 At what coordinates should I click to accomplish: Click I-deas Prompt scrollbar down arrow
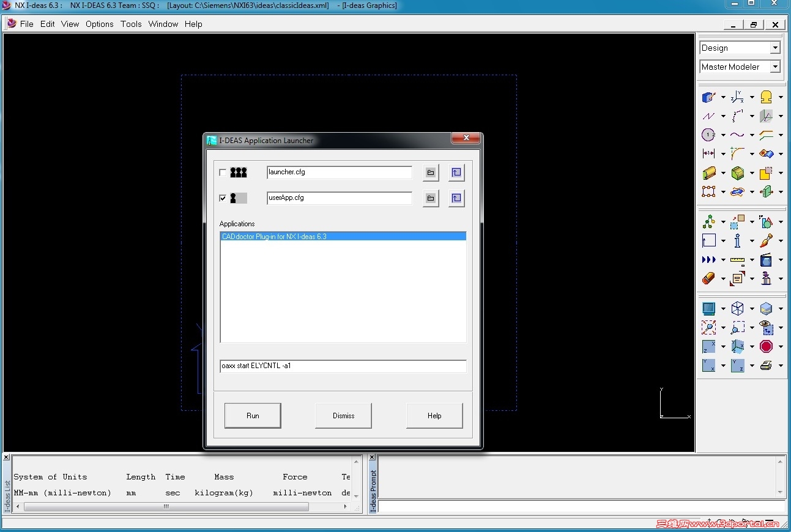click(x=780, y=492)
